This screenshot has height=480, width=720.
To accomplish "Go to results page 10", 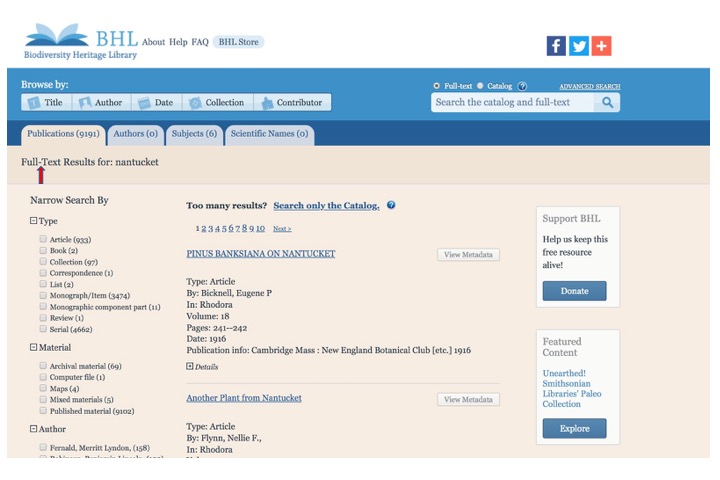I will pyautogui.click(x=260, y=228).
